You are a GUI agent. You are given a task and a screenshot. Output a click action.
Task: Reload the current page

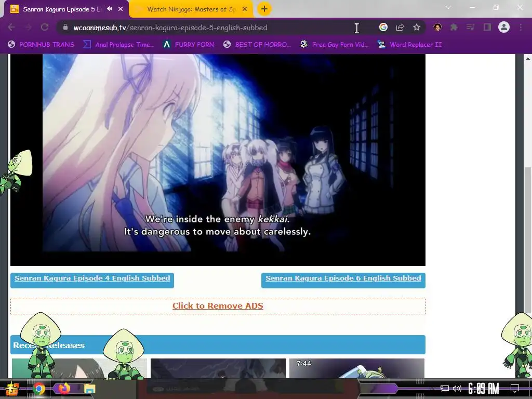point(45,27)
